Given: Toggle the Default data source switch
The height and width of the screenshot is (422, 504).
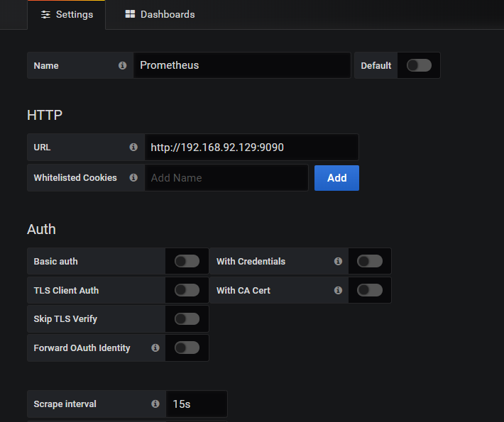Looking at the screenshot, I should click(x=419, y=65).
